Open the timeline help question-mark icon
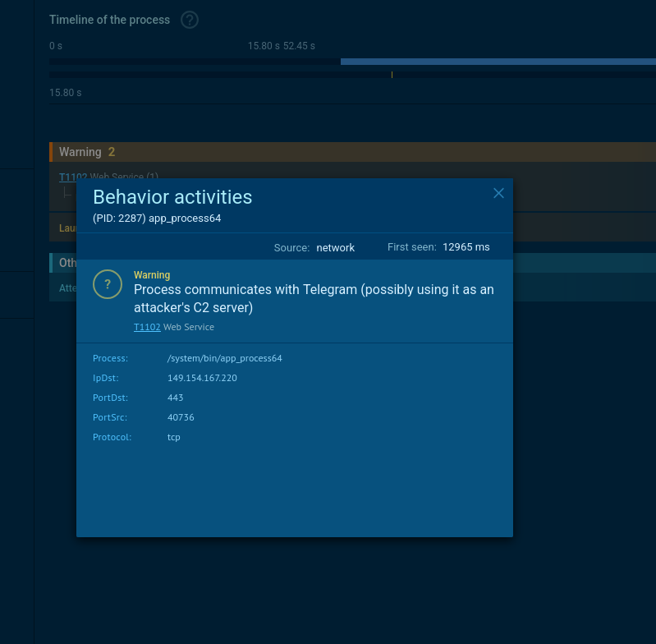656x644 pixels. pos(190,20)
